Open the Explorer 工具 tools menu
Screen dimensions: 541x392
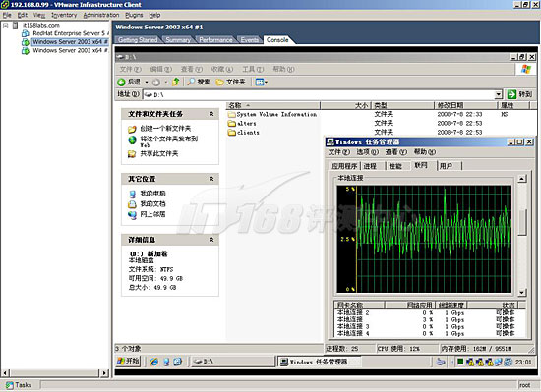pyautogui.click(x=253, y=69)
